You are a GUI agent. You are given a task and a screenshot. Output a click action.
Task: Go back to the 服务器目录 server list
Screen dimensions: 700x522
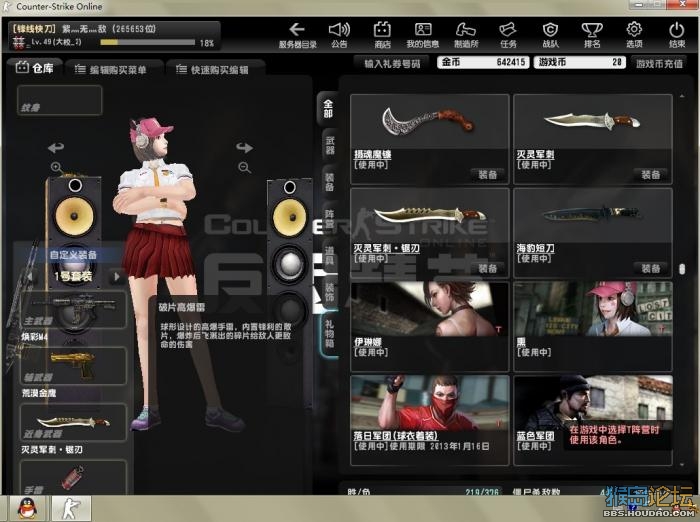pyautogui.click(x=297, y=35)
